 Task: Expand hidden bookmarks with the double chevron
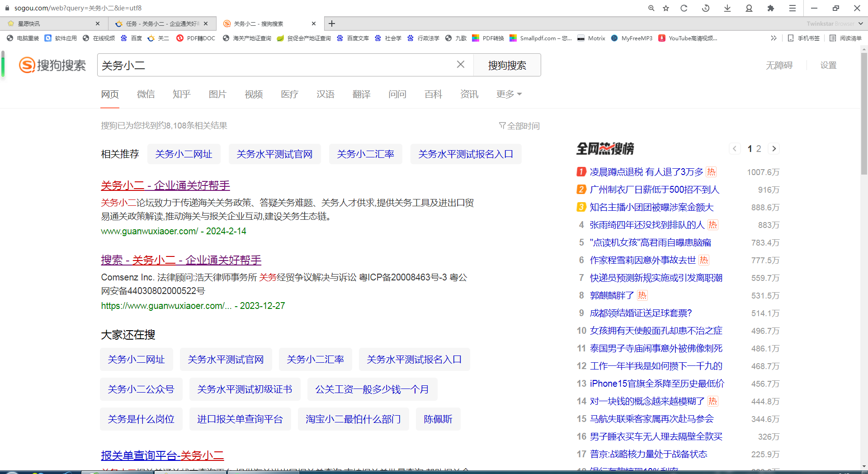(x=774, y=38)
